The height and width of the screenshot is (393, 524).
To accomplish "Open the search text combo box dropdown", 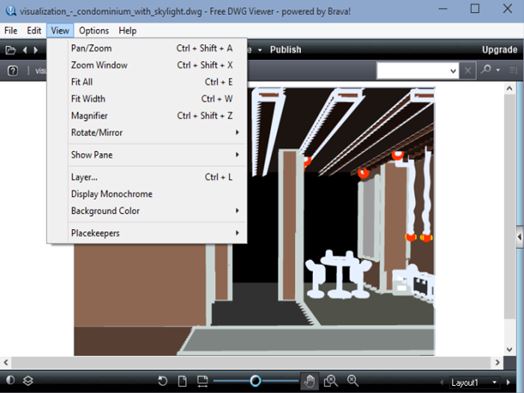I will (x=453, y=71).
